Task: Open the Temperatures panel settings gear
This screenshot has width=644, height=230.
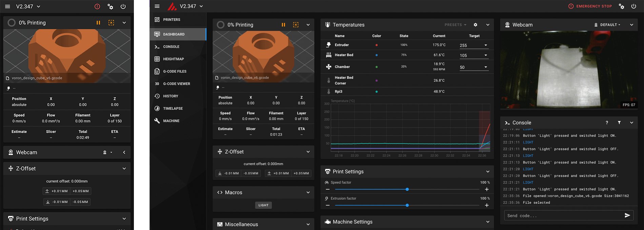Action: pyautogui.click(x=475, y=25)
